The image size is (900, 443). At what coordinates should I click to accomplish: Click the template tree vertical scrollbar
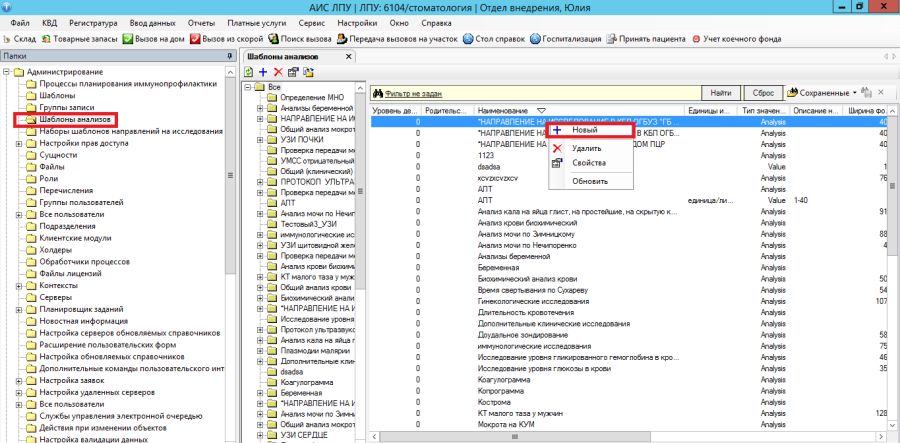360,191
